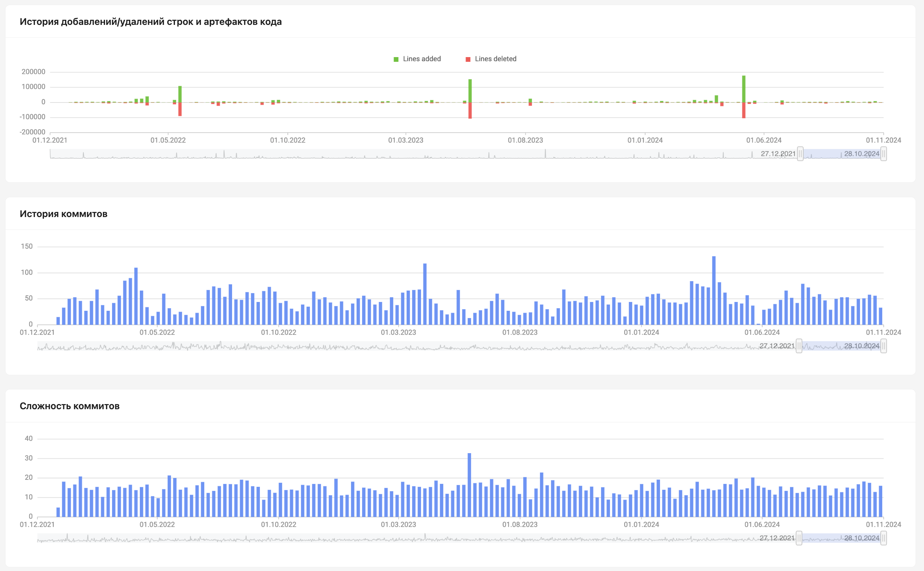Click the tallest commit complexity bar above 30
This screenshot has height=571, width=924.
pos(469,485)
